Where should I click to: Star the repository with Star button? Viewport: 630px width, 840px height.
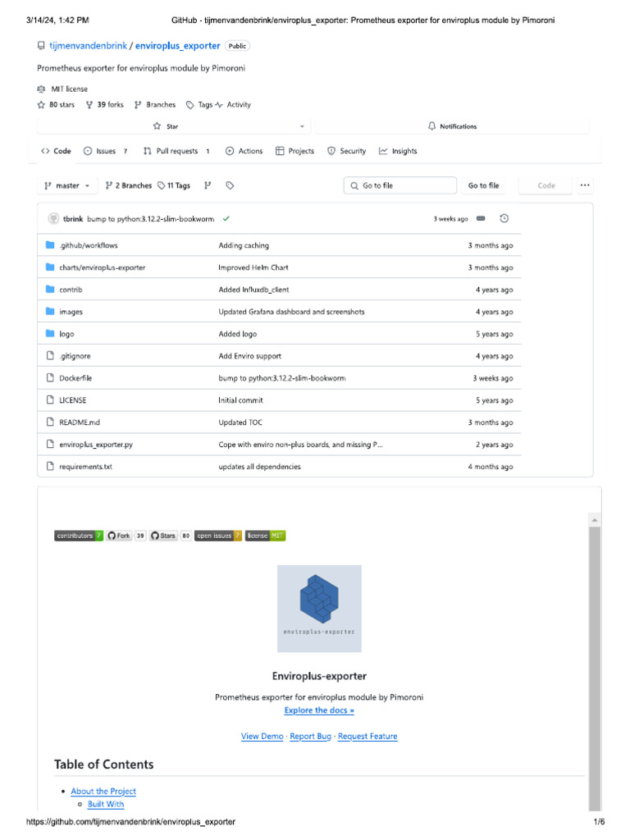[166, 126]
